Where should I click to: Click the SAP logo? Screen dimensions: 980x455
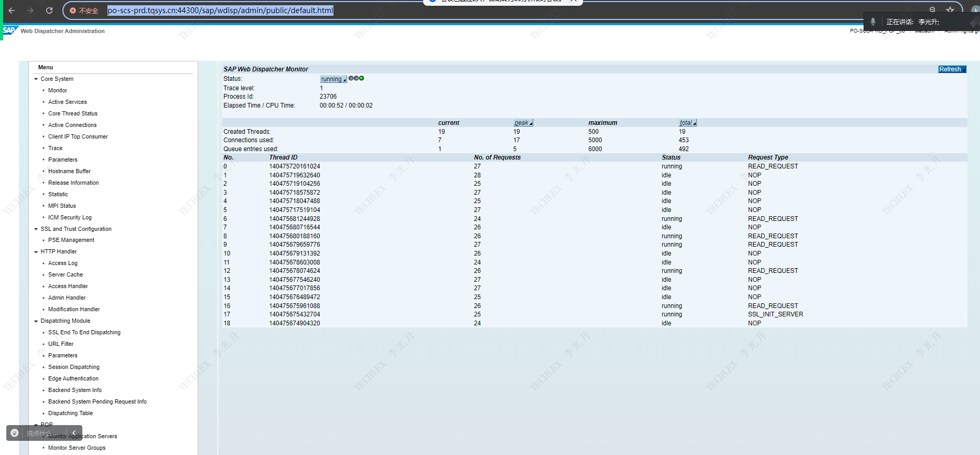(x=9, y=30)
